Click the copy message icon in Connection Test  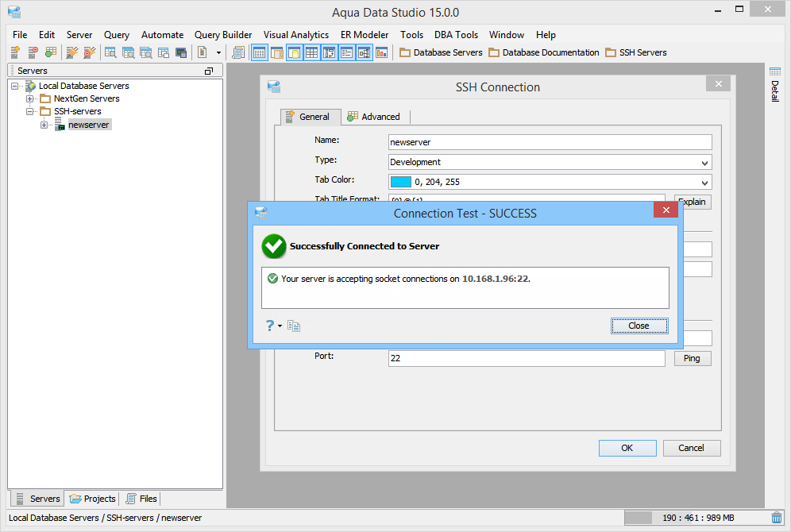294,326
